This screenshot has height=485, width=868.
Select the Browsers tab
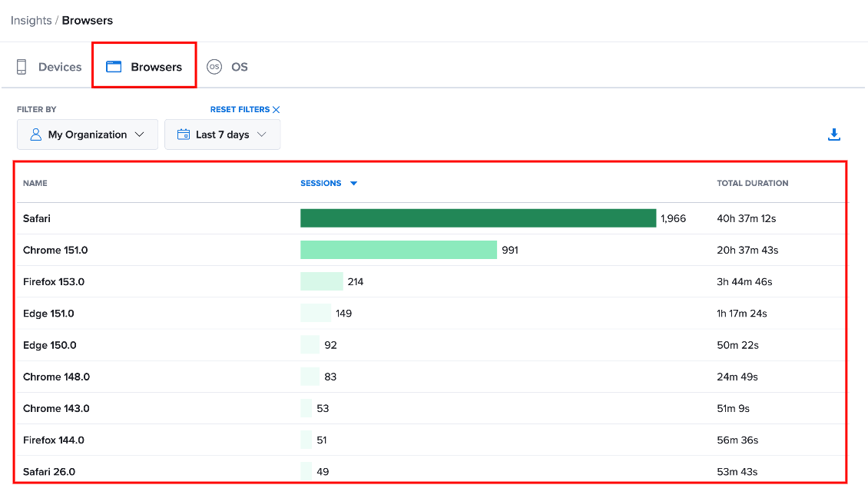tap(144, 65)
